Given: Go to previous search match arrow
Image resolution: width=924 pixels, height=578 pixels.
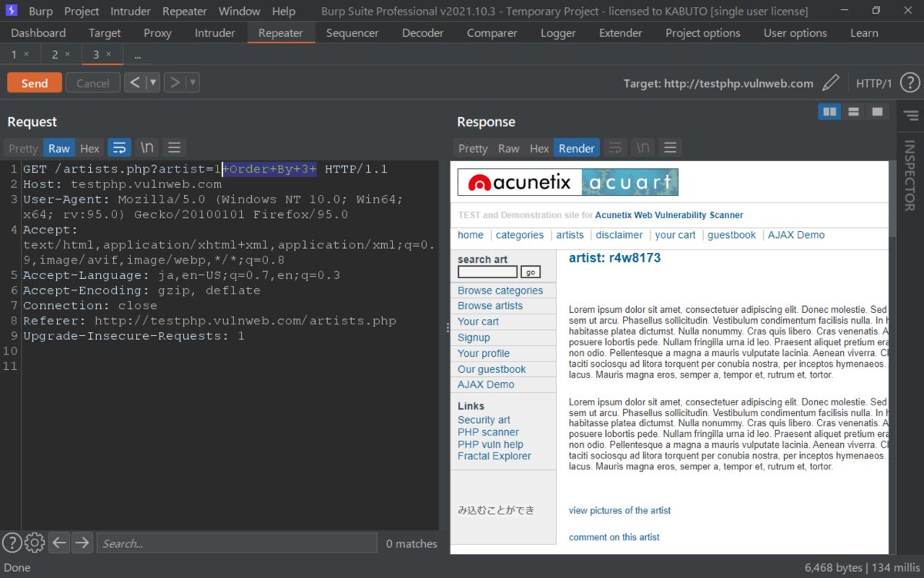Looking at the screenshot, I should click(x=59, y=543).
